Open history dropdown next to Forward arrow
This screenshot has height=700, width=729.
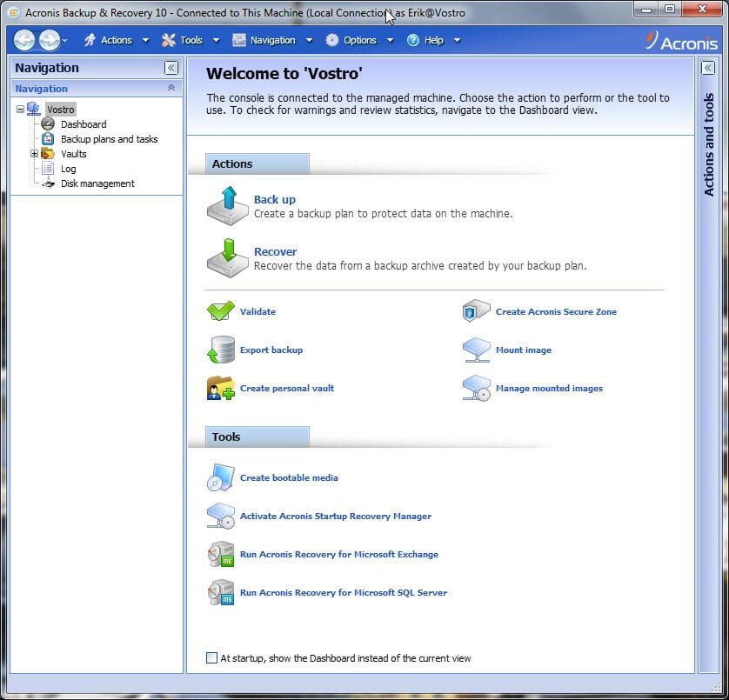point(64,41)
